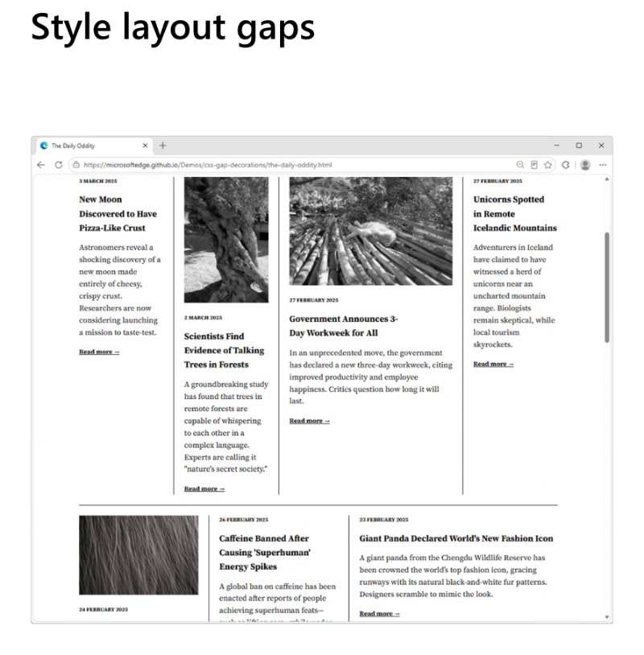Click the page scrollbar down arrow
The image size is (644, 655).
coord(606,617)
